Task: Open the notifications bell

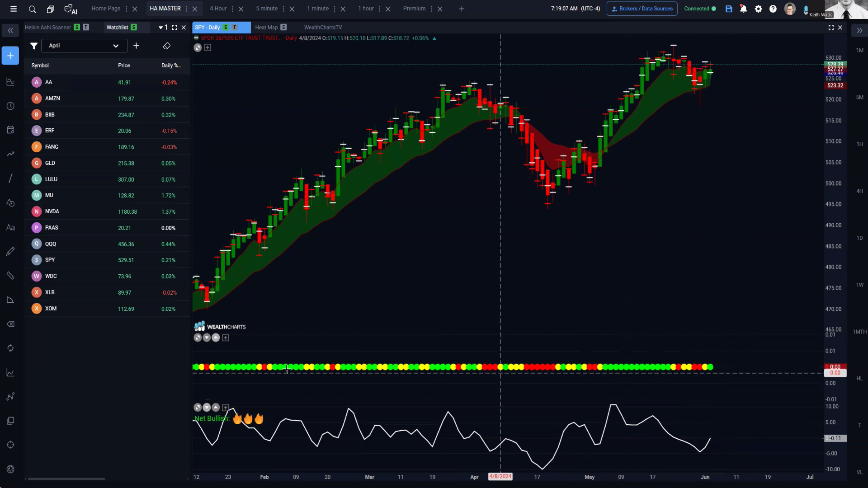Action: pos(743,9)
